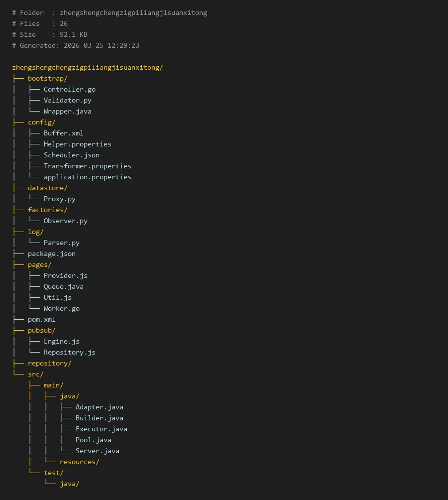This screenshot has height=500, width=448.
Task: Select the datastore/ folder
Action: (47, 188)
